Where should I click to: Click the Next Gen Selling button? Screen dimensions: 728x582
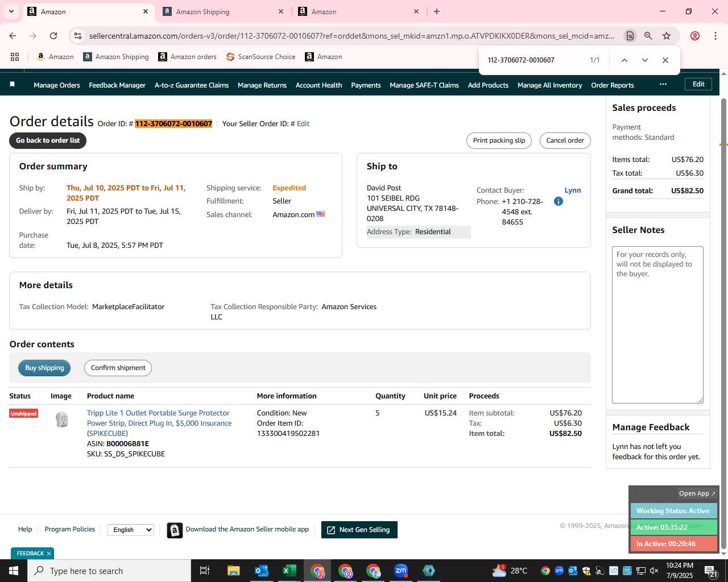359,530
